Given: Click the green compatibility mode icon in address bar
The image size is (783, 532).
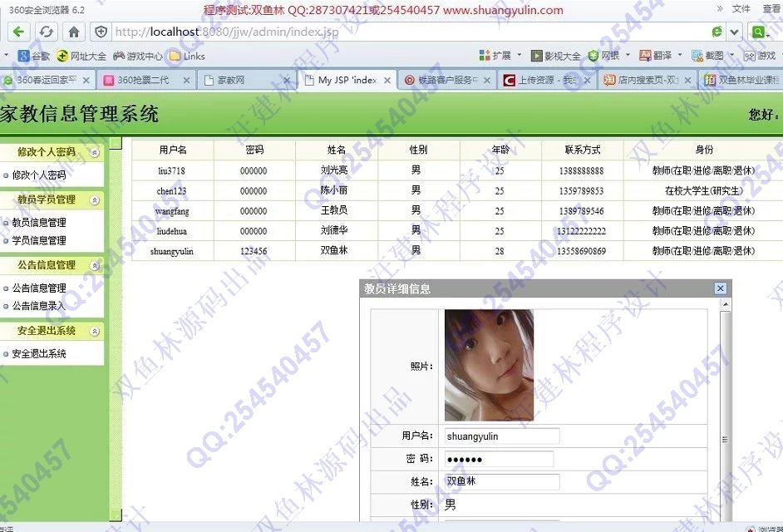Looking at the screenshot, I should click(x=717, y=32).
